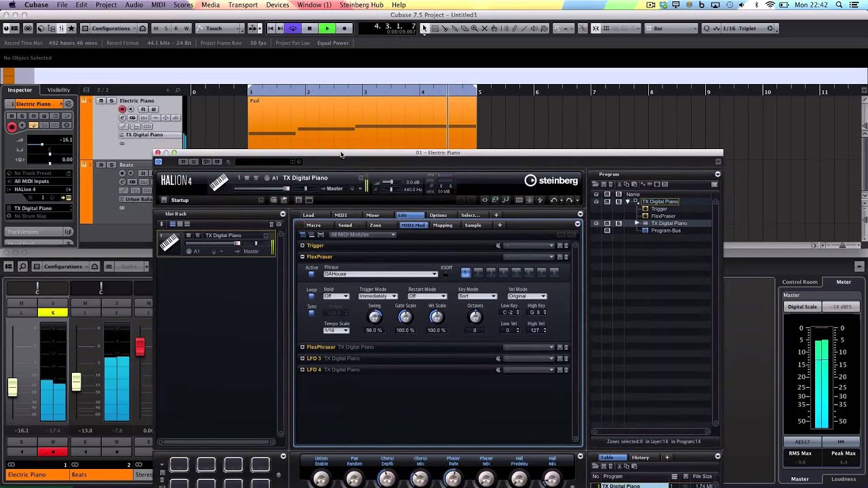The width and height of the screenshot is (868, 488).
Task: Open the Phrase dropdown showing DAHouse
Action: pyautogui.click(x=380, y=274)
